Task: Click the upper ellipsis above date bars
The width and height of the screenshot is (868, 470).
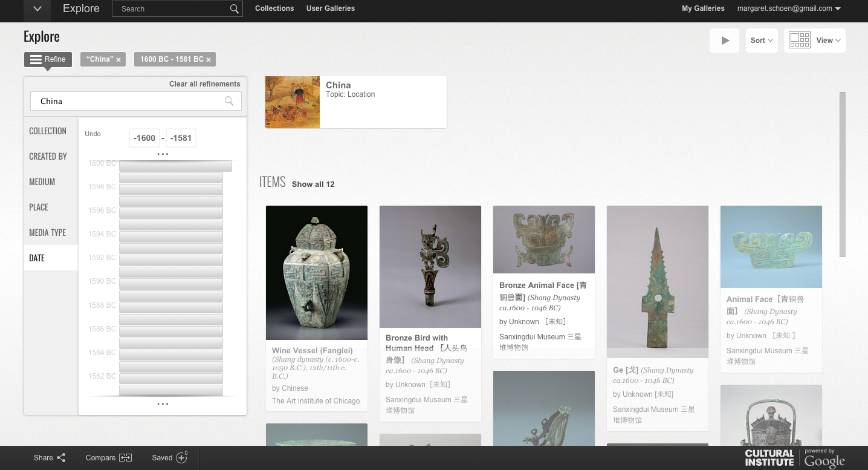Action: click(x=163, y=154)
